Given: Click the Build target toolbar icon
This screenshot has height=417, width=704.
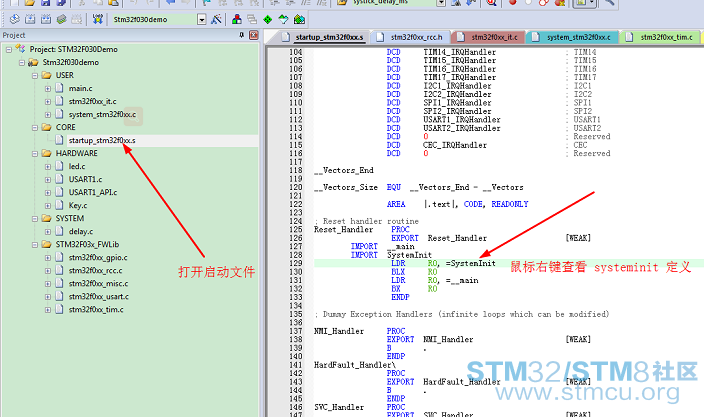Looking at the screenshot, I should click(x=30, y=19).
